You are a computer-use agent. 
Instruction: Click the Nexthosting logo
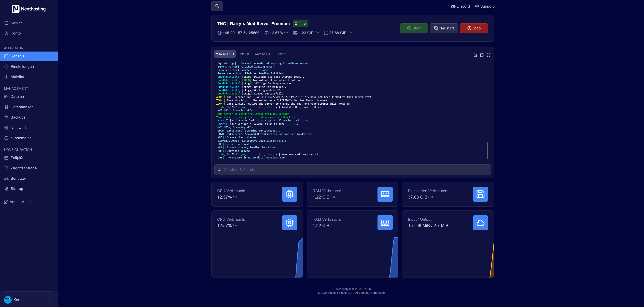(29, 9)
